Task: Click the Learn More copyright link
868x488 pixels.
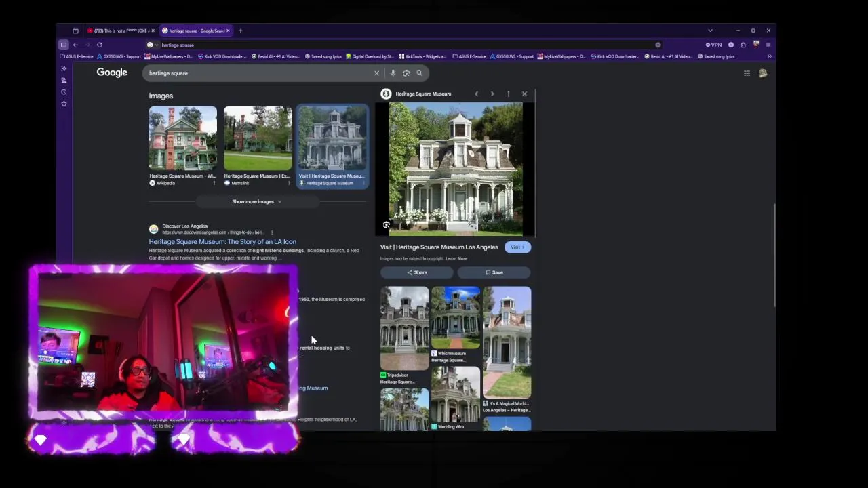Action: [x=456, y=258]
